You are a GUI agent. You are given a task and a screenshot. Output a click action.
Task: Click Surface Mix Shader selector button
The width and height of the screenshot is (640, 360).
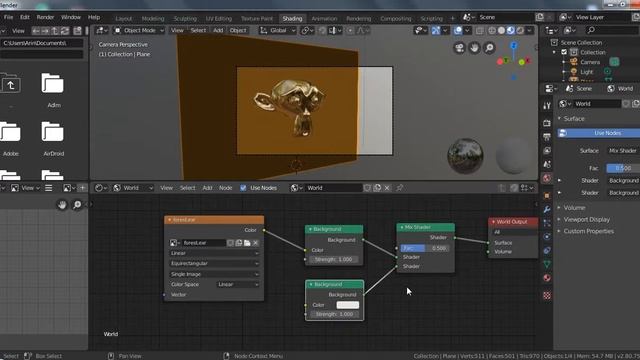point(623,151)
